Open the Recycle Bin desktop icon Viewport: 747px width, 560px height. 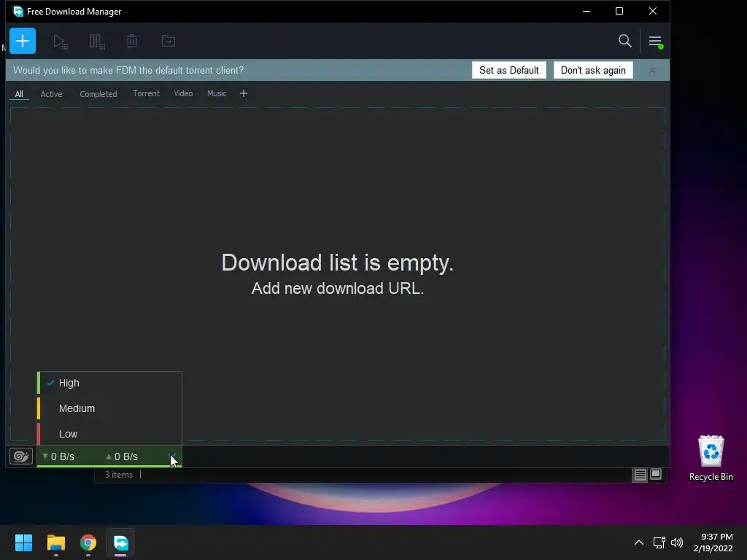pos(711,458)
